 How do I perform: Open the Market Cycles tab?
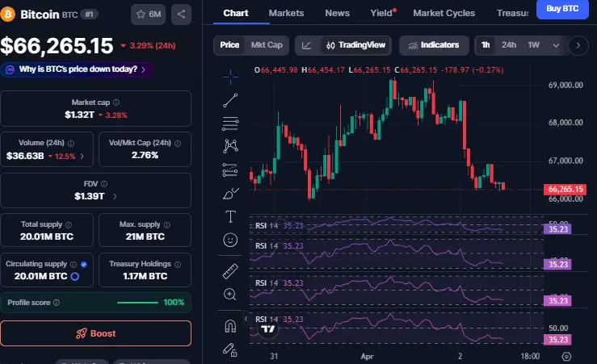(444, 13)
